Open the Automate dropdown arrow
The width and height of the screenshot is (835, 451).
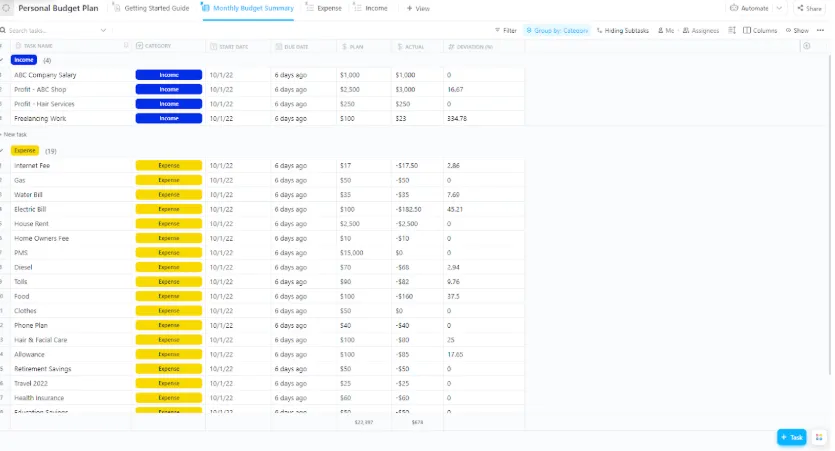tap(779, 8)
